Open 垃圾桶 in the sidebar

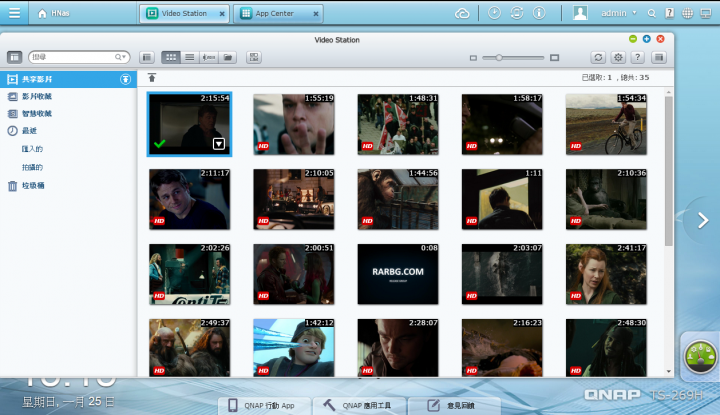click(33, 185)
